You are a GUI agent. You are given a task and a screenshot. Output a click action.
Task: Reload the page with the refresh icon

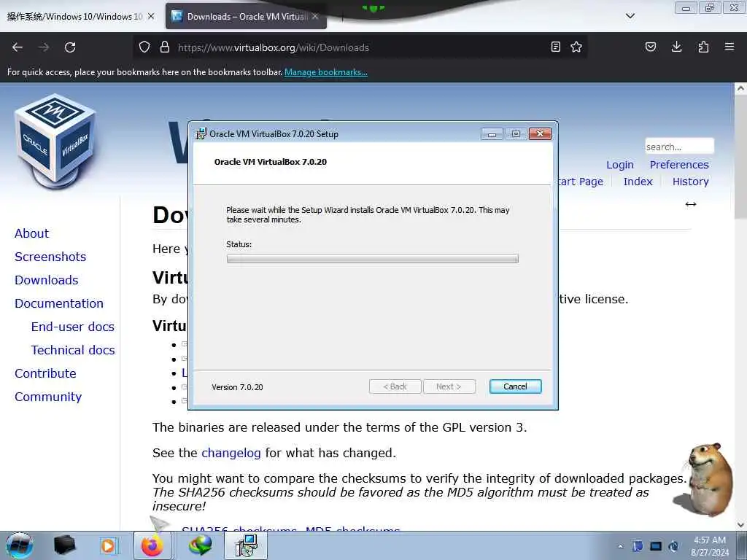tap(70, 47)
